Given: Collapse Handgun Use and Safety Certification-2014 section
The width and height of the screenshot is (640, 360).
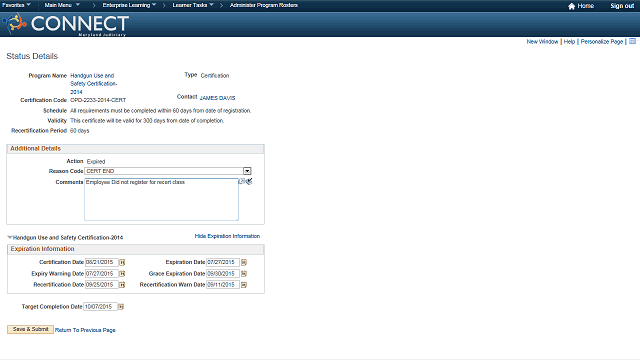Looking at the screenshot, I should [10, 237].
